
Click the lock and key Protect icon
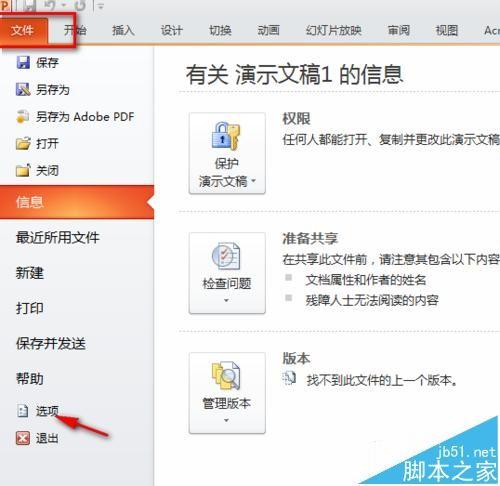(x=226, y=136)
